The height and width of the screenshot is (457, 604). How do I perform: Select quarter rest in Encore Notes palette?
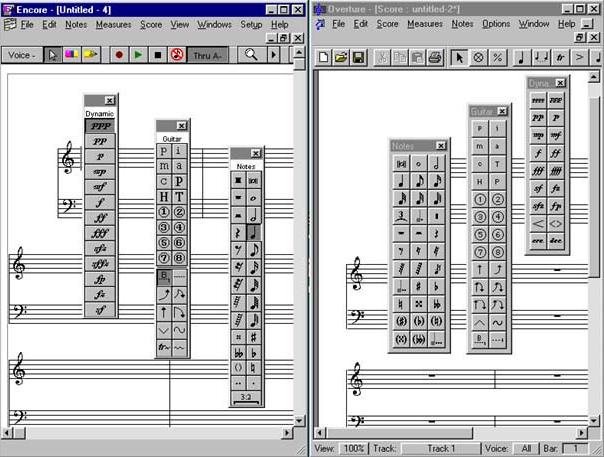point(238,233)
